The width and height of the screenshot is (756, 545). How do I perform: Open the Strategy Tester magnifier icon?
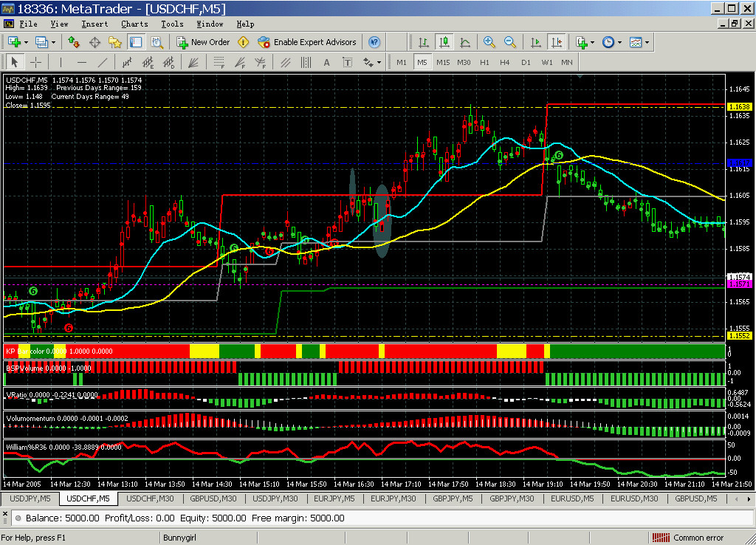(x=157, y=42)
